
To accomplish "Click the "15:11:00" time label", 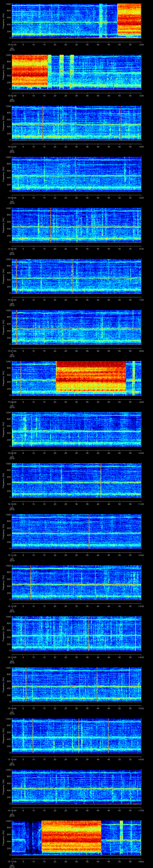I will [x=12, y=555].
